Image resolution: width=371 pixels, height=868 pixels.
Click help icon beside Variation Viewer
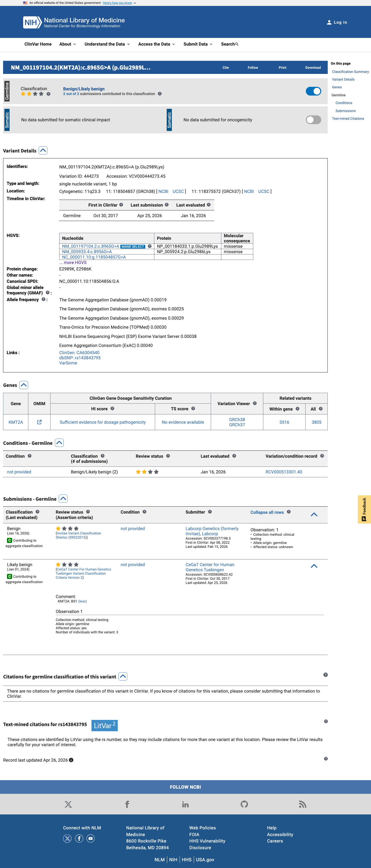click(255, 403)
